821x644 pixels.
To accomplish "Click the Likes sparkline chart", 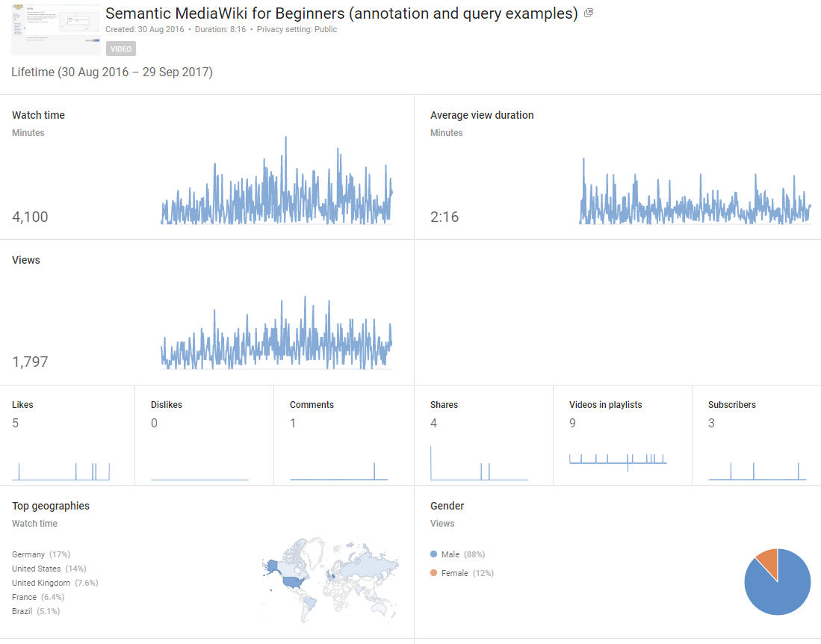I will 61,471.
